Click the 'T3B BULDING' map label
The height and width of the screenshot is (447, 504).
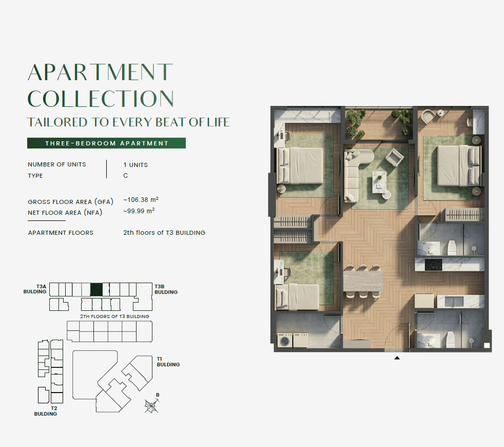click(x=166, y=289)
